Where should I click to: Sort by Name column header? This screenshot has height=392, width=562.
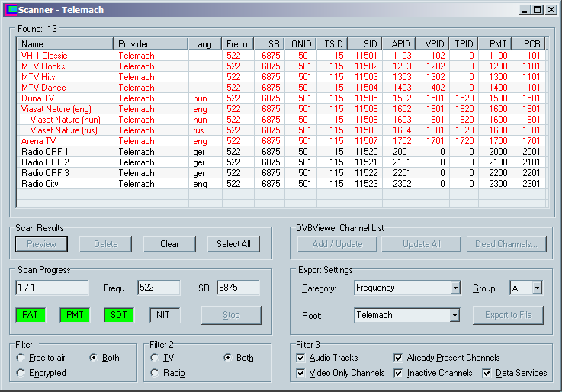pyautogui.click(x=65, y=44)
